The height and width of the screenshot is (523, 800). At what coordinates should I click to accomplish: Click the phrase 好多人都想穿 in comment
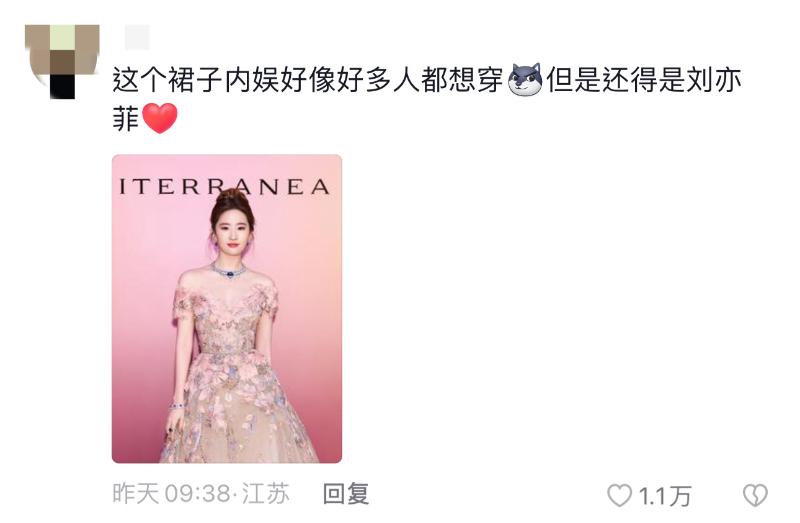tap(420, 81)
